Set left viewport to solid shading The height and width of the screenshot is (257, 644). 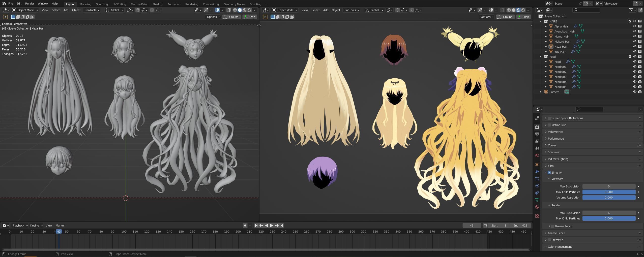point(240,10)
